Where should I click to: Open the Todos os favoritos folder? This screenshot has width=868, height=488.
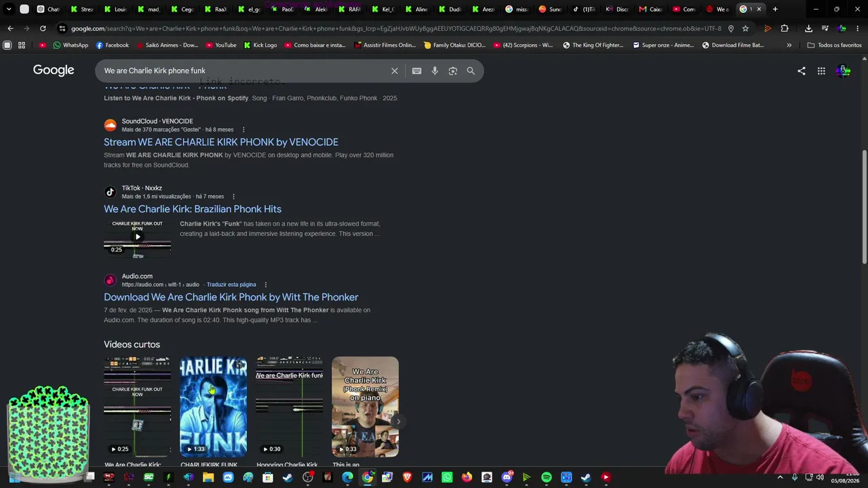[x=835, y=45]
